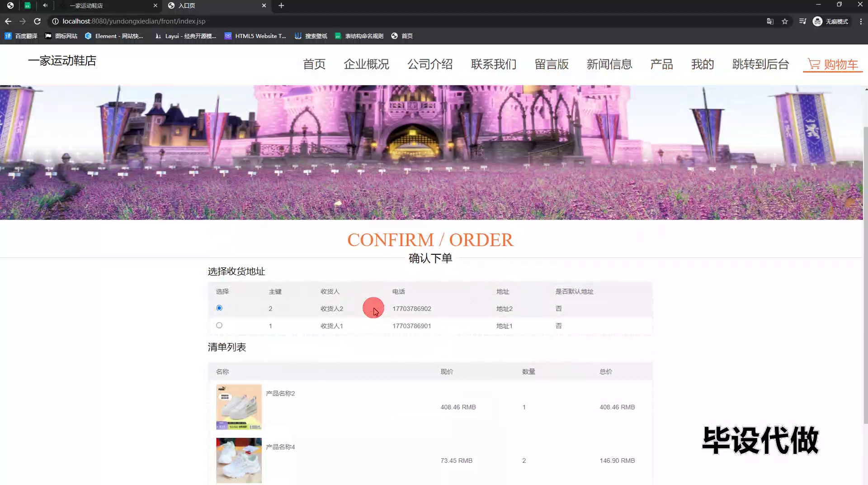Click the 73.45 RMB price
Viewport: 868px width, 485px height.
click(x=456, y=461)
